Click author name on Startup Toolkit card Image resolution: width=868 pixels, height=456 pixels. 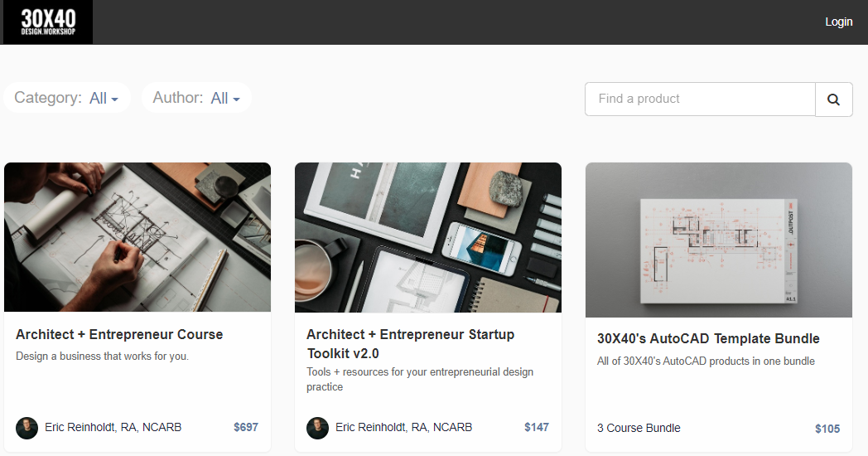coord(403,427)
